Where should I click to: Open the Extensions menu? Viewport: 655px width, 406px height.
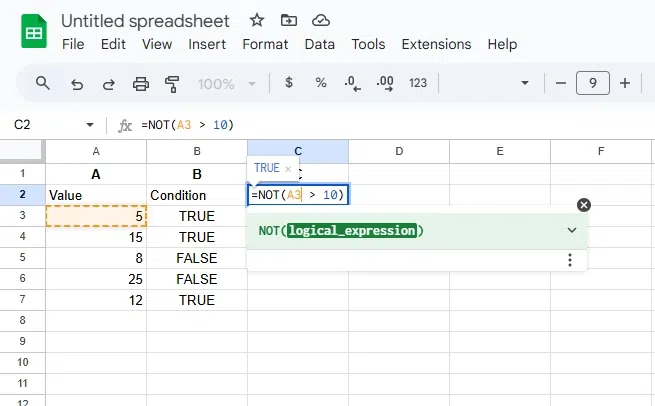click(x=436, y=44)
